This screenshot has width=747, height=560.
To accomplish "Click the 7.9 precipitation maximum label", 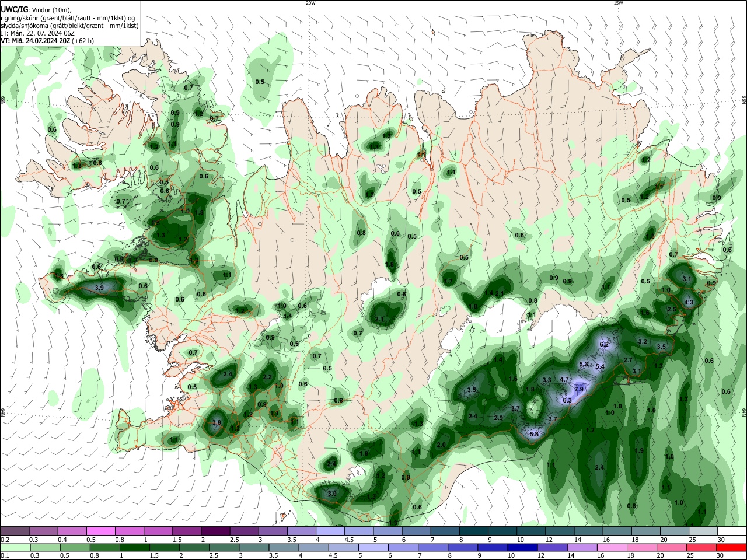I will click(x=579, y=389).
